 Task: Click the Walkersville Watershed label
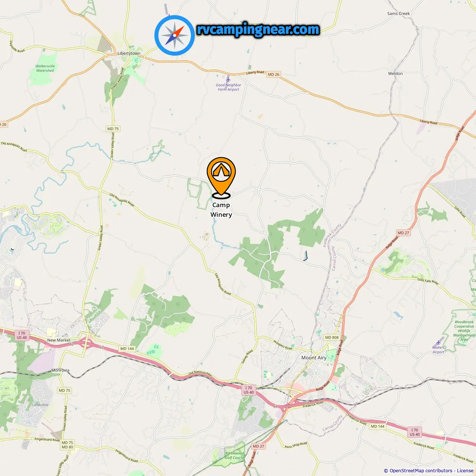(45, 68)
